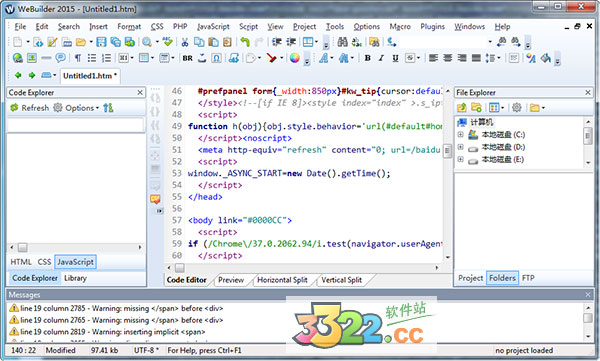
Task: Toggle align right
Action: pyautogui.click(x=462, y=58)
